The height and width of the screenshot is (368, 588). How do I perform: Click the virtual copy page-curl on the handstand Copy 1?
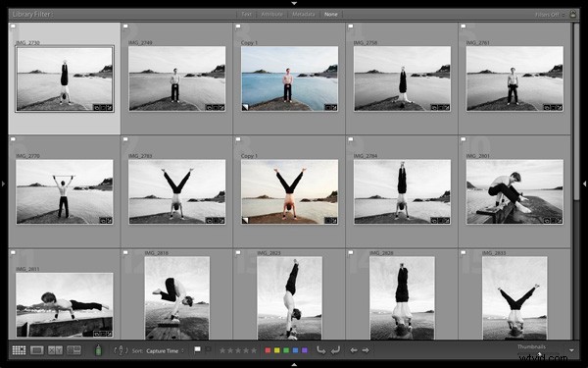(245, 221)
